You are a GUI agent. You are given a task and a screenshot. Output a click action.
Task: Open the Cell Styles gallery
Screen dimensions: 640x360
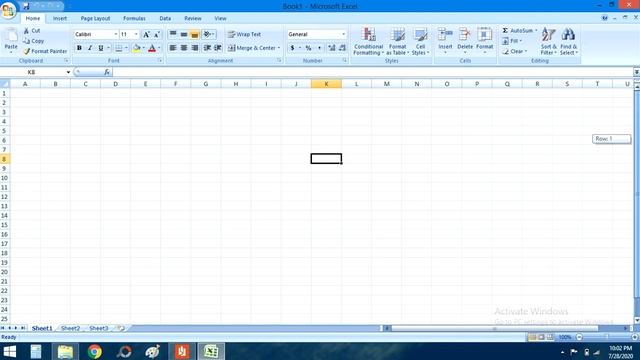click(x=420, y=41)
